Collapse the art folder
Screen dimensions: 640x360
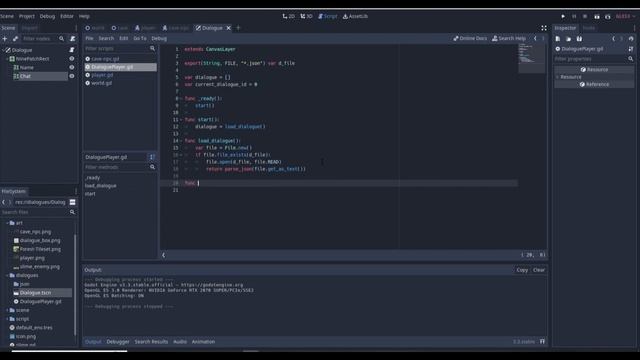tap(7, 223)
